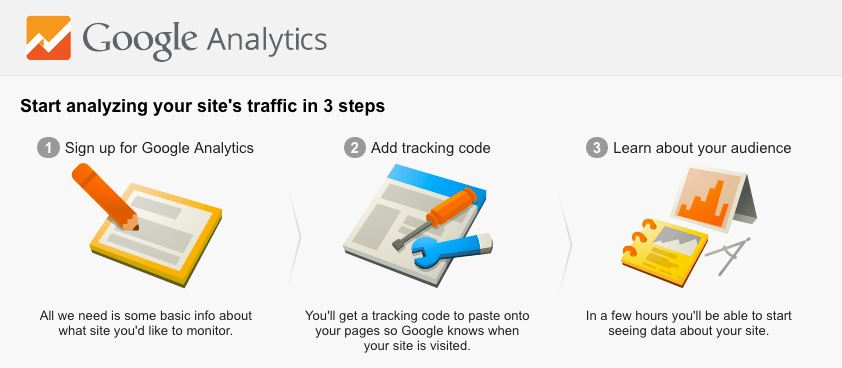The image size is (842, 368).
Task: Select the 'Sign up for Google Analytics' heading
Action: (x=159, y=148)
